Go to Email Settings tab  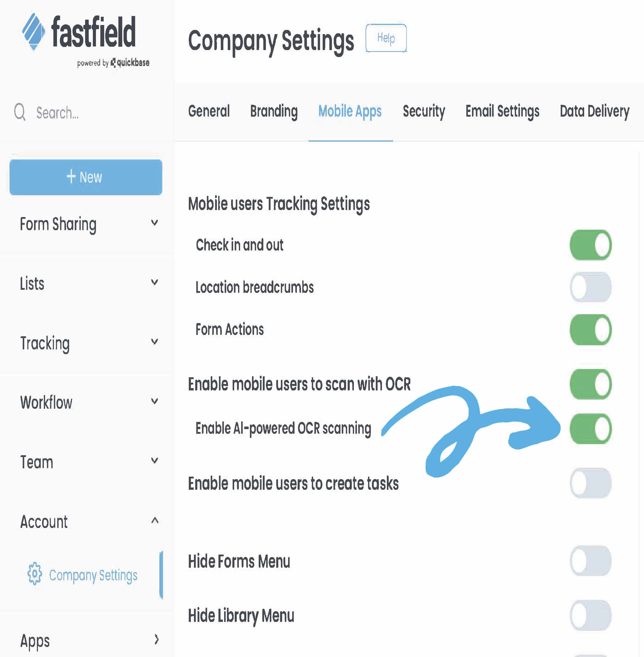tap(502, 111)
